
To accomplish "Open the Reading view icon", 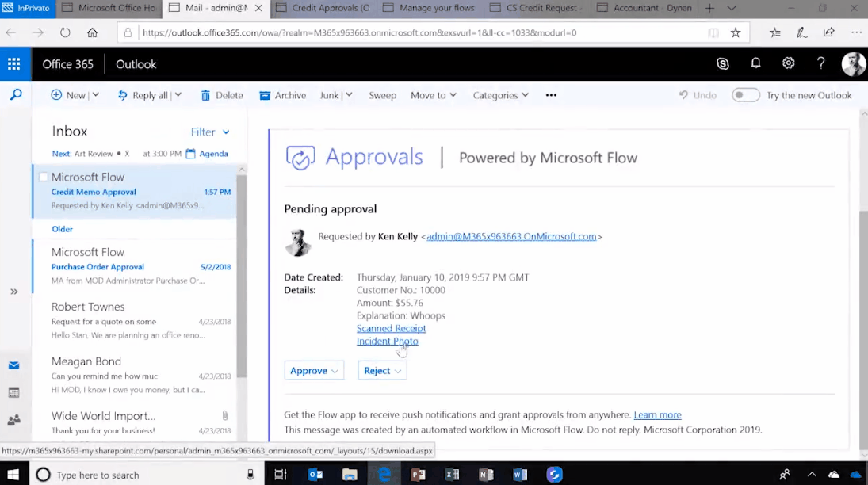I will click(x=713, y=32).
